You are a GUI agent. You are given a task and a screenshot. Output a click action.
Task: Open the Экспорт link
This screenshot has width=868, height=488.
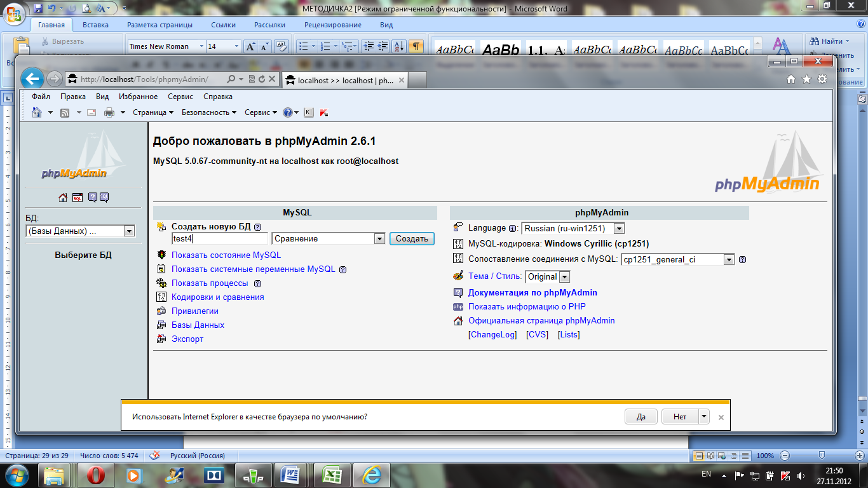click(x=187, y=339)
